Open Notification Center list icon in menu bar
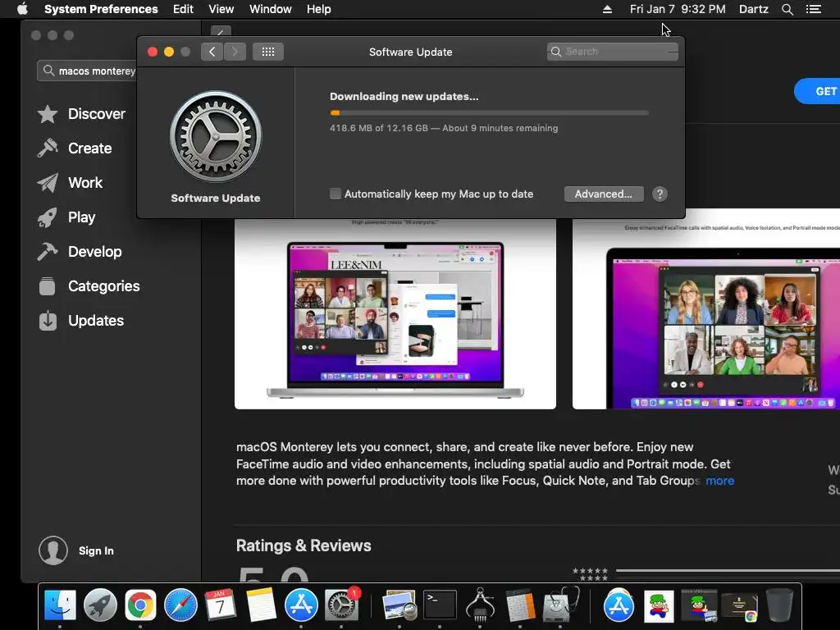840x630 pixels. (x=813, y=9)
